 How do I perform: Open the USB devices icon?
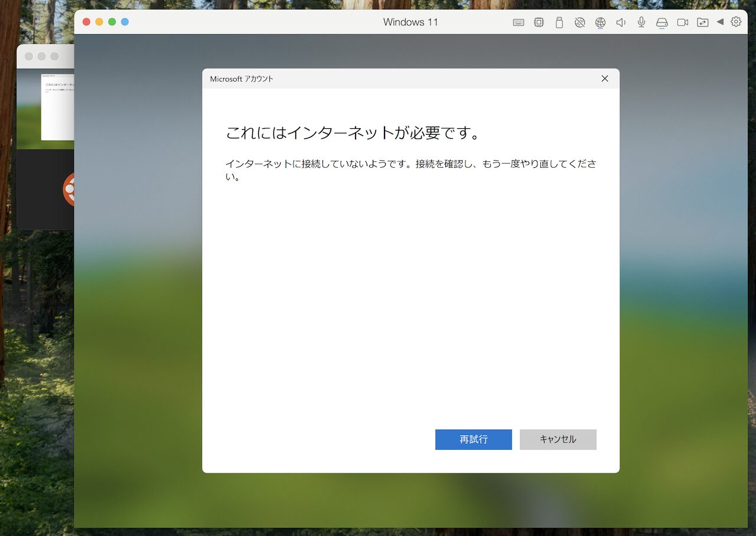click(x=559, y=22)
